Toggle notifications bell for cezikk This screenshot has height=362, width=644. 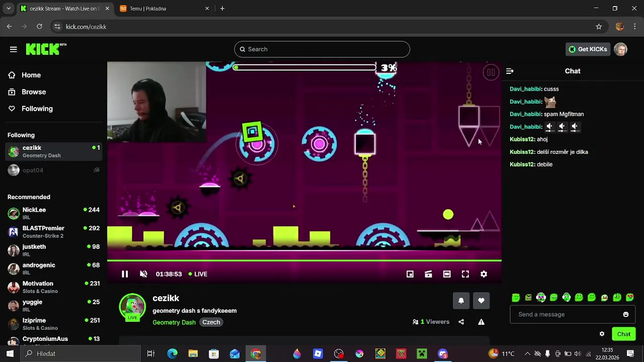[x=461, y=301]
